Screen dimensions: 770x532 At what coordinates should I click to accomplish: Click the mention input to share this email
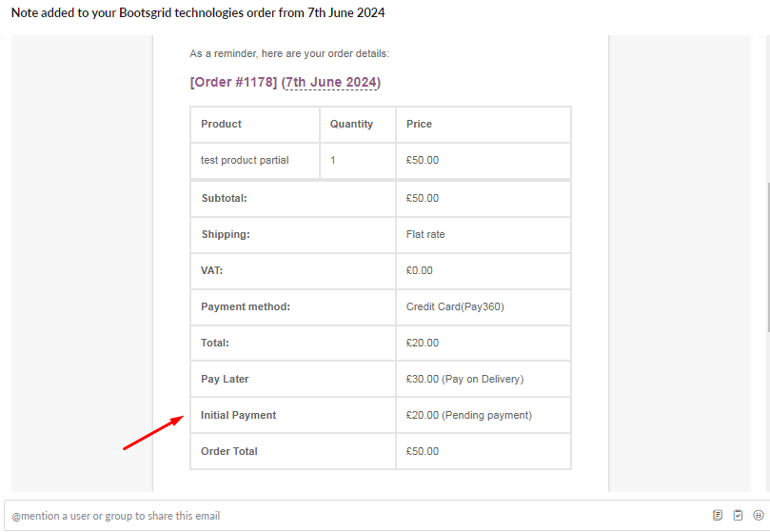coord(353,515)
